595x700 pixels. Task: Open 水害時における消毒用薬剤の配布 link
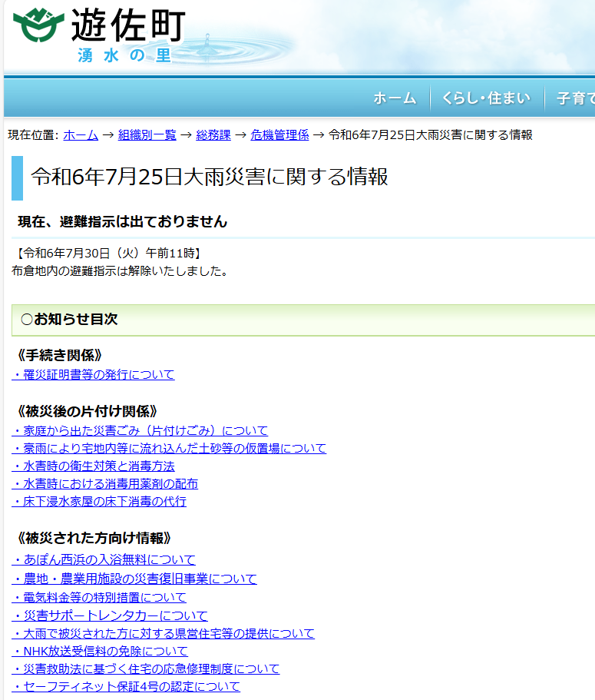point(105,484)
